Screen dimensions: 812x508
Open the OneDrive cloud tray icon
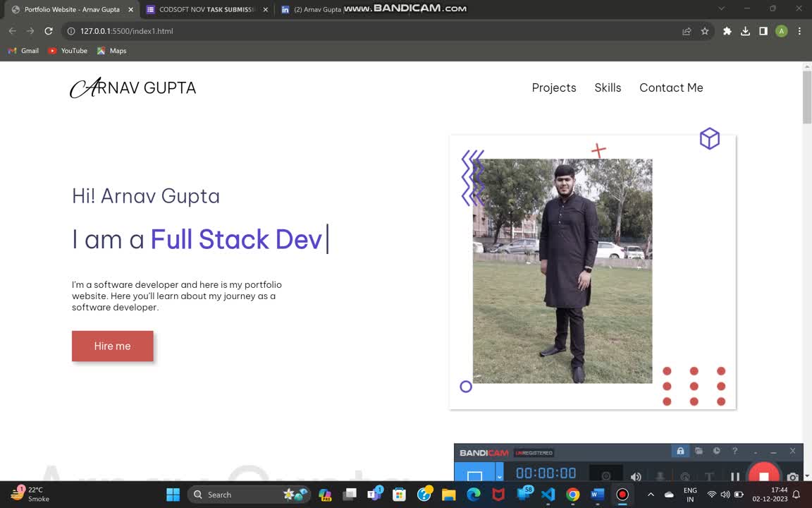coord(669,495)
